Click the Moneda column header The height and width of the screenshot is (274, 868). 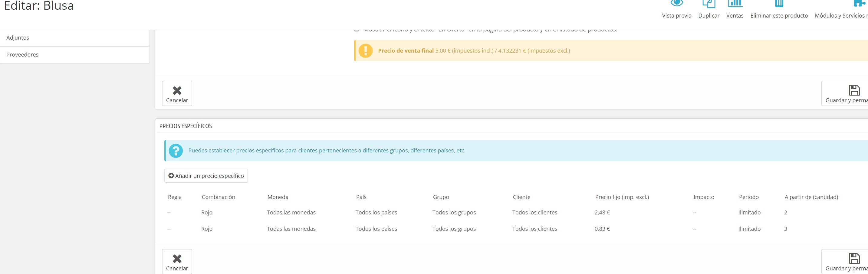[x=278, y=197]
